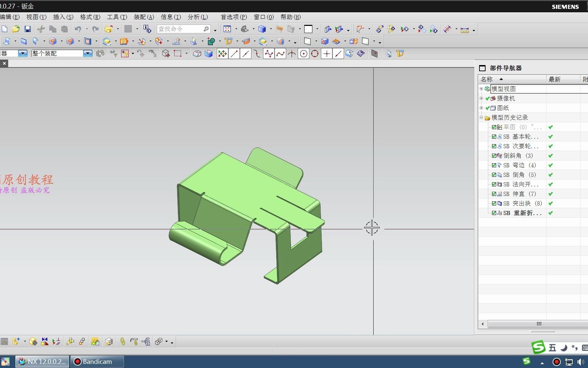The width and height of the screenshot is (588, 368).
Task: Click the Unbend tool icon
Action: (176, 41)
